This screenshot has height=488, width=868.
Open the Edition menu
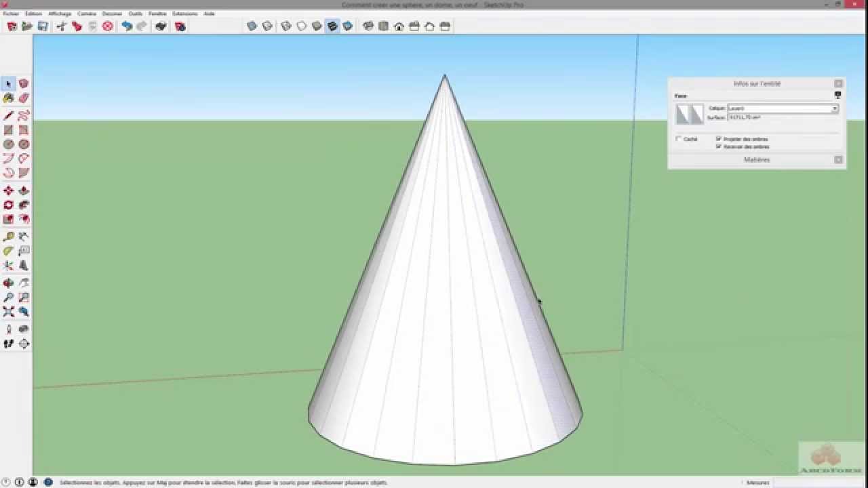click(x=33, y=14)
